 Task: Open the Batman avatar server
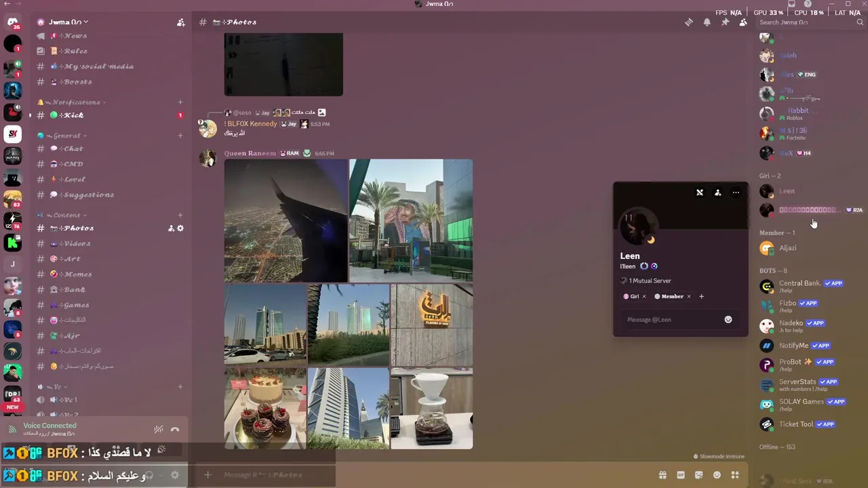click(x=12, y=90)
